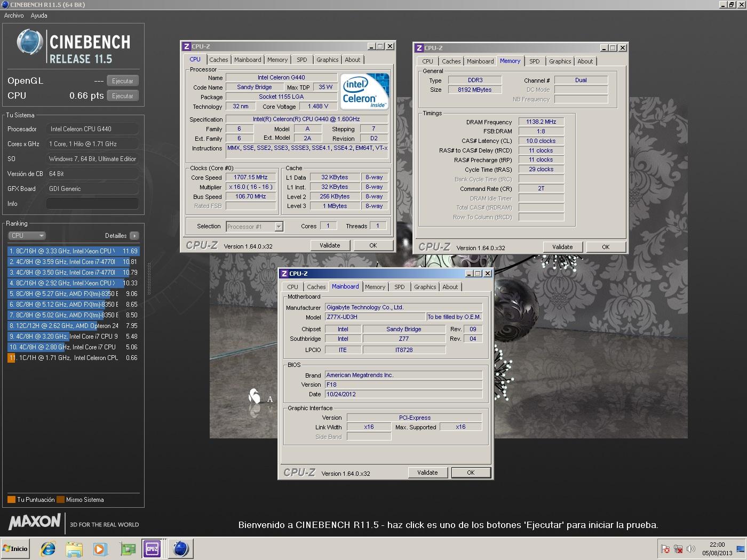Click the Gigabyte Technology manufacturer field
The width and height of the screenshot is (747, 560).
click(x=404, y=307)
